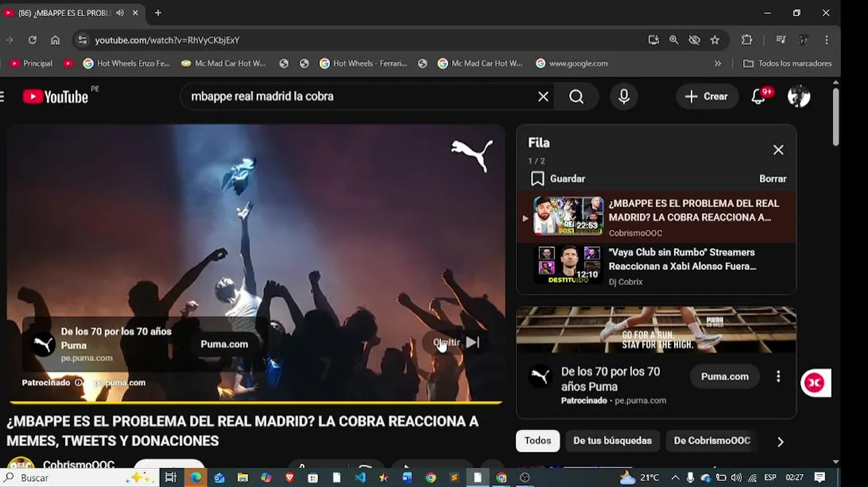The image size is (868, 487).
Task: Reload the page with the browser refresh icon
Action: [32, 40]
